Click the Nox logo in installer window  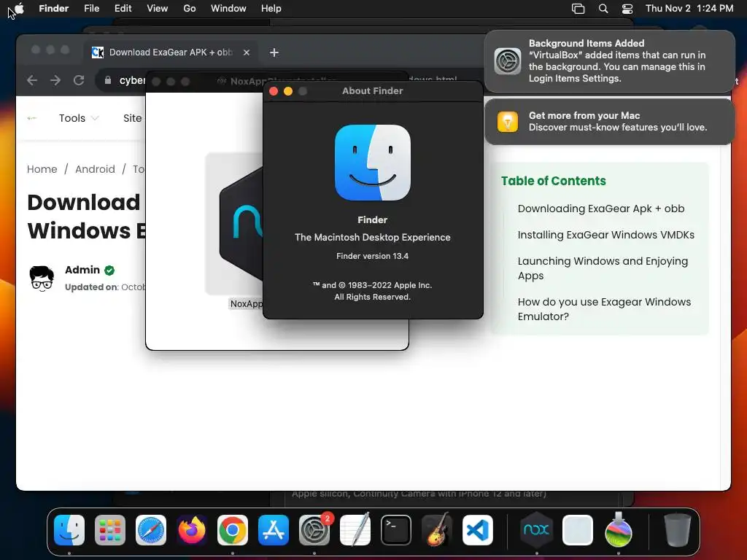pos(241,224)
